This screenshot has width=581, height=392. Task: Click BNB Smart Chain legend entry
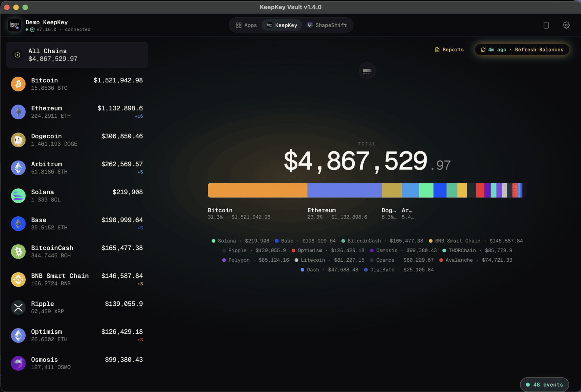point(476,241)
